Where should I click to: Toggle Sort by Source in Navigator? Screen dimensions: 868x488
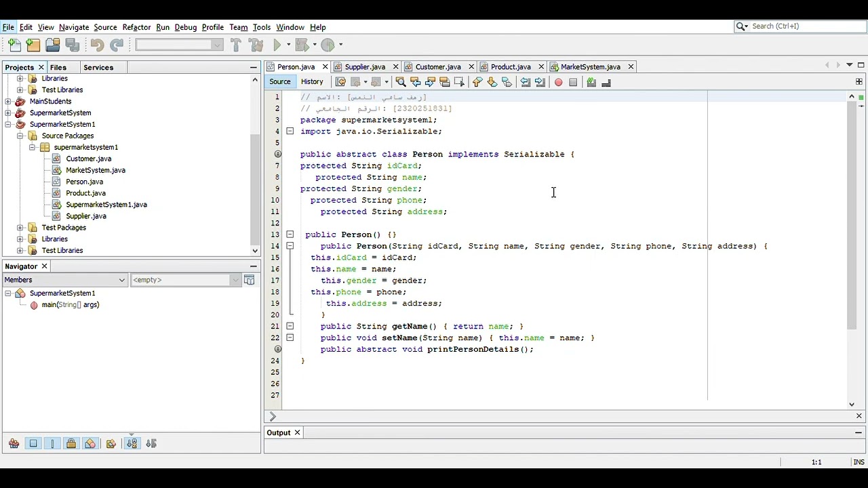(151, 443)
